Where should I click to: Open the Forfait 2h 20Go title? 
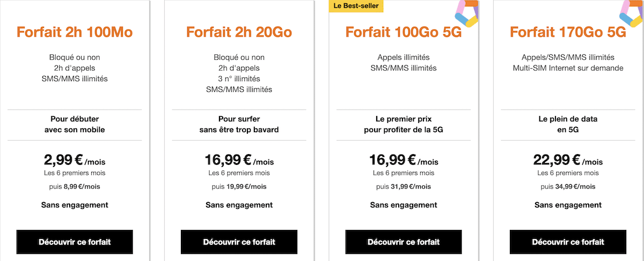[239, 32]
